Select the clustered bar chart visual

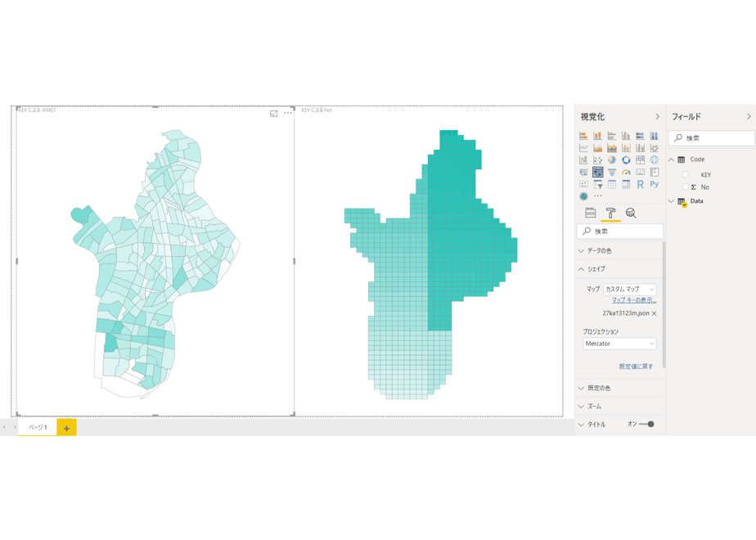tap(612, 136)
